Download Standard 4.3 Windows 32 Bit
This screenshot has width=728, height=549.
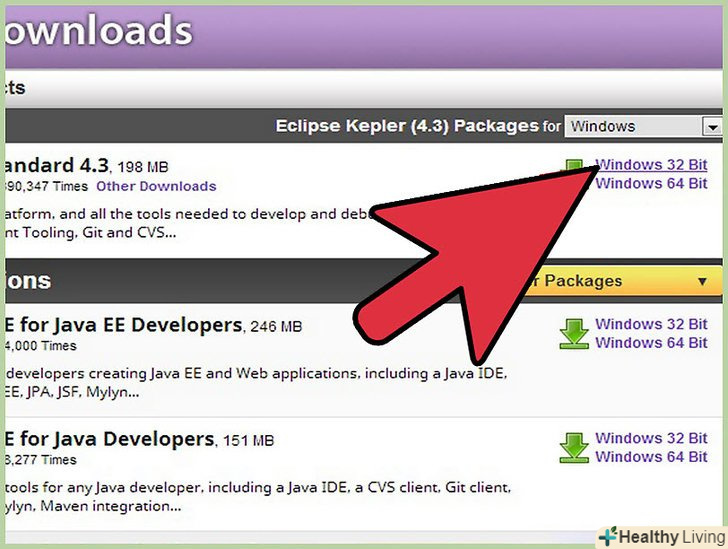pyautogui.click(x=651, y=164)
